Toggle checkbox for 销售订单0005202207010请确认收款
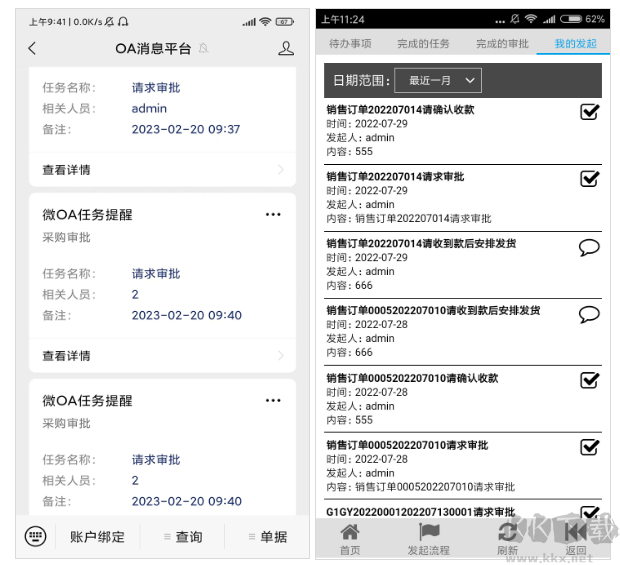Image resolution: width=620 pixels, height=565 pixels. click(x=590, y=380)
